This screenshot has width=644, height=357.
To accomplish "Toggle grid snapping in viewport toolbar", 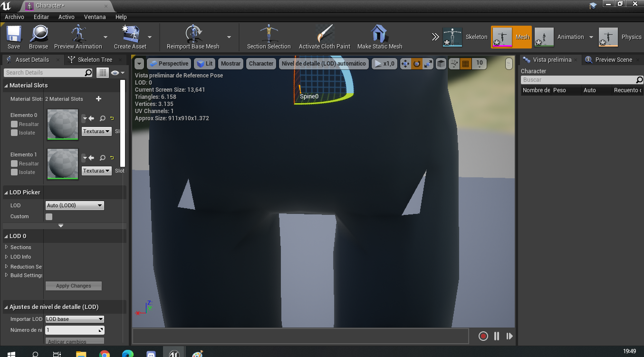I will click(x=466, y=64).
